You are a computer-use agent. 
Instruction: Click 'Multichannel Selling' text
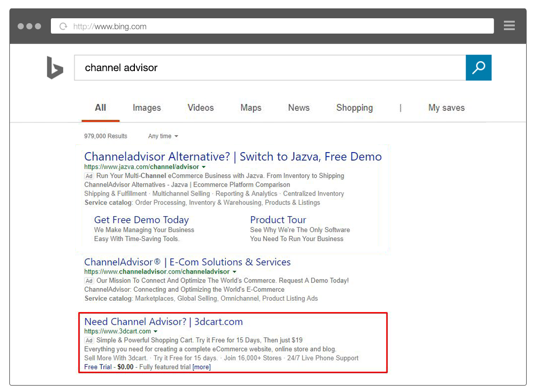tap(181, 194)
